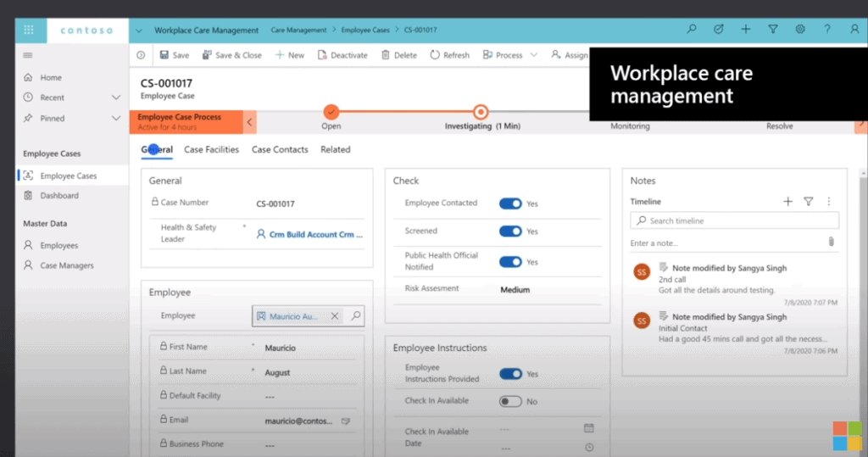
Task: Select the Open stage marker
Action: 331,112
